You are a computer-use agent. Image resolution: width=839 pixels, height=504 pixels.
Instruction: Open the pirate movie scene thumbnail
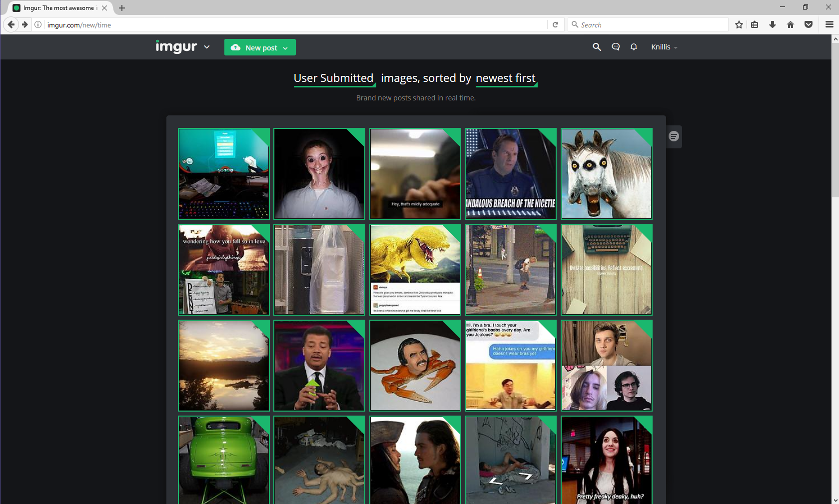tap(415, 460)
